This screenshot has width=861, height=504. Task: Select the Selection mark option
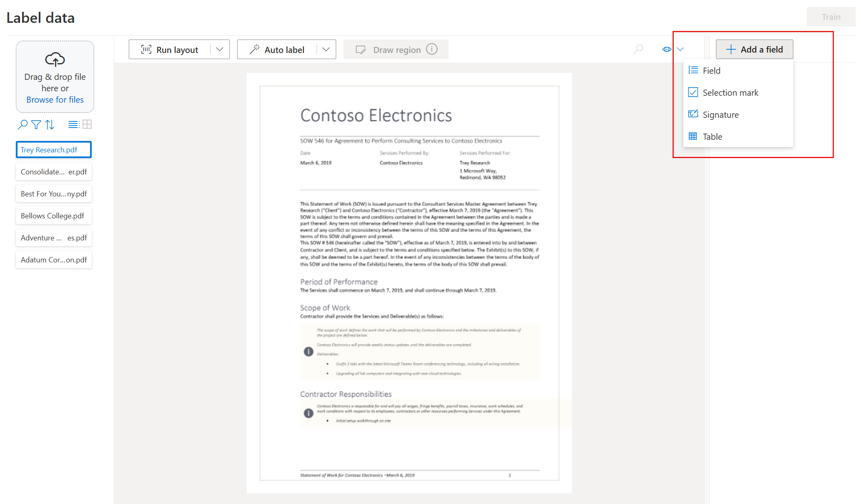pos(731,92)
